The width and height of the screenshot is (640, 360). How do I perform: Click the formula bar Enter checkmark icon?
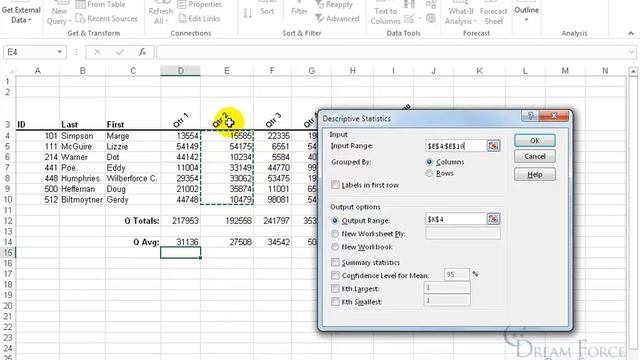click(x=120, y=52)
